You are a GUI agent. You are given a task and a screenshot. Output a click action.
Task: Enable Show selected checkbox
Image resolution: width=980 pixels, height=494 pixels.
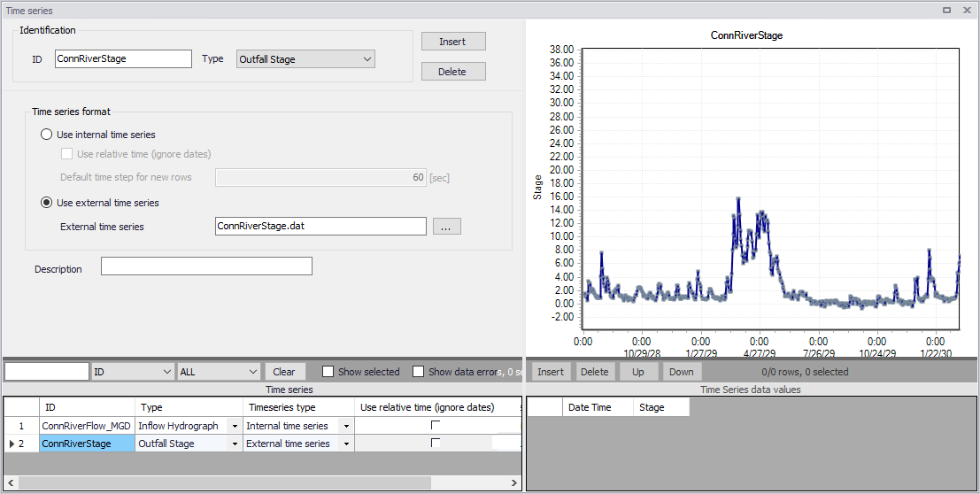click(x=328, y=372)
